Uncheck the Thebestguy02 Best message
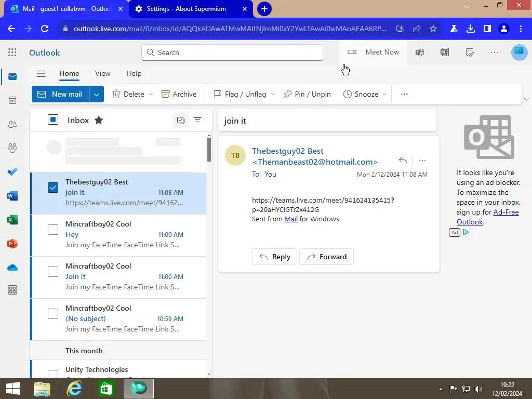 tap(53, 188)
